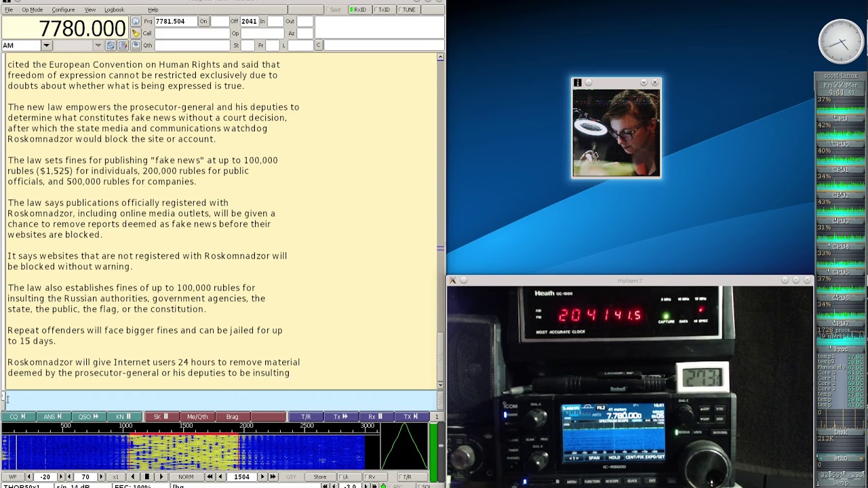
Task: Click the Tx double-arrow macro button
Action: (340, 416)
